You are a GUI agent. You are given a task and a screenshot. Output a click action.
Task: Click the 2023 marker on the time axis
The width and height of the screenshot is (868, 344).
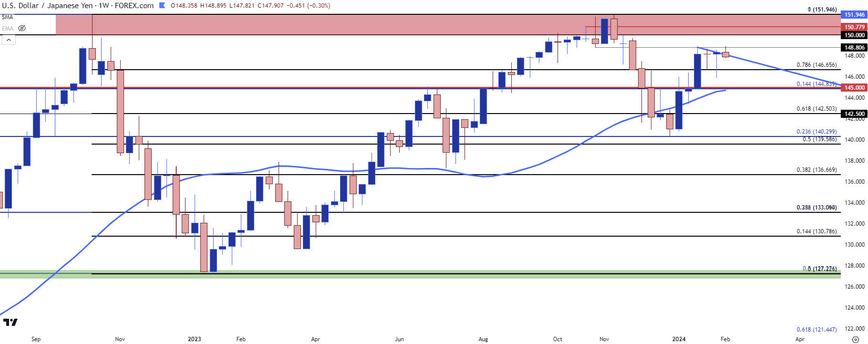coord(195,339)
